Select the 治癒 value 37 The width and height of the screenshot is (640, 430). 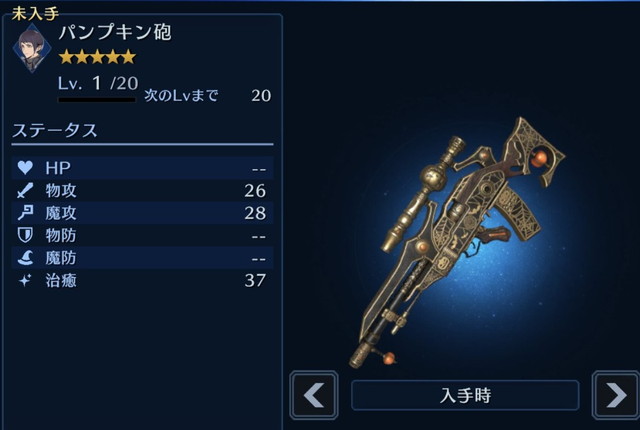(255, 280)
